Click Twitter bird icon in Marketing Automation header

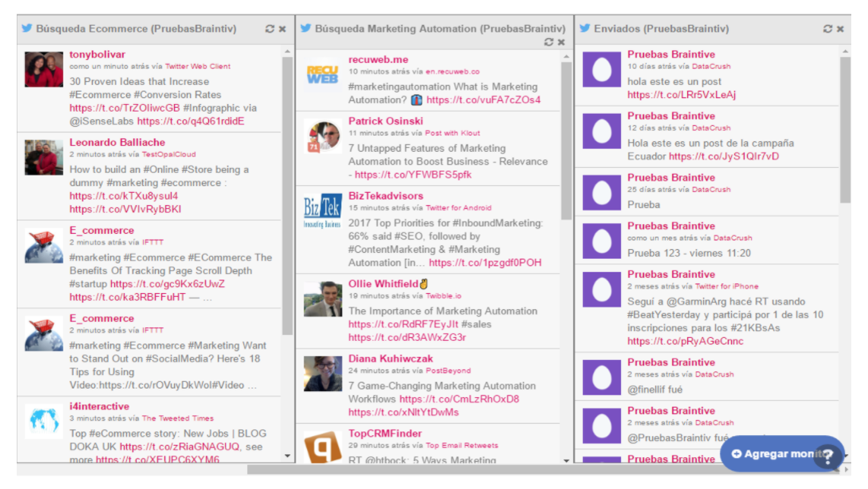point(306,28)
